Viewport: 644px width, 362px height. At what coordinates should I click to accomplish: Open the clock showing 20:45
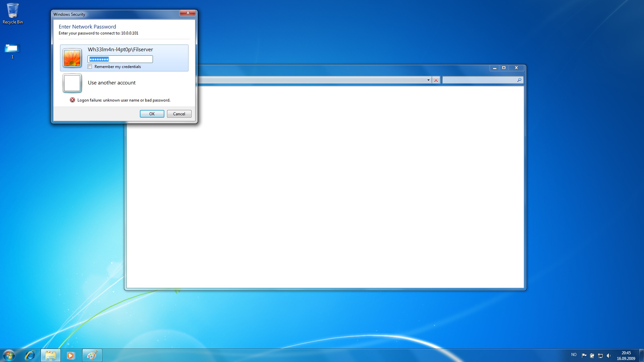pos(626,356)
